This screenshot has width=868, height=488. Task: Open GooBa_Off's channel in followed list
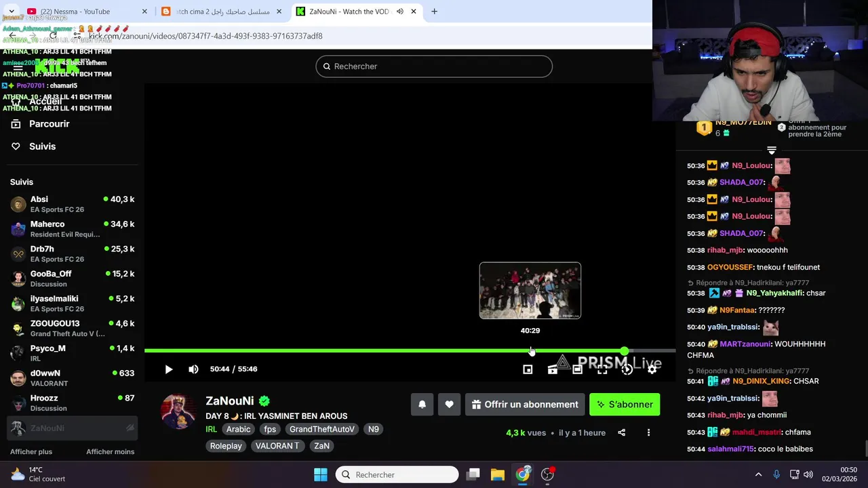(72, 279)
